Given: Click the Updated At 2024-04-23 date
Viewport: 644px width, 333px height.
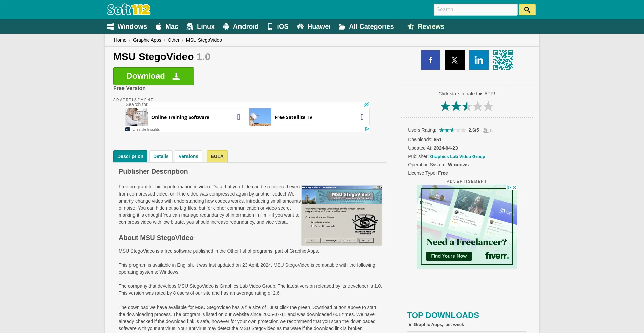Looking at the screenshot, I should pyautogui.click(x=445, y=148).
